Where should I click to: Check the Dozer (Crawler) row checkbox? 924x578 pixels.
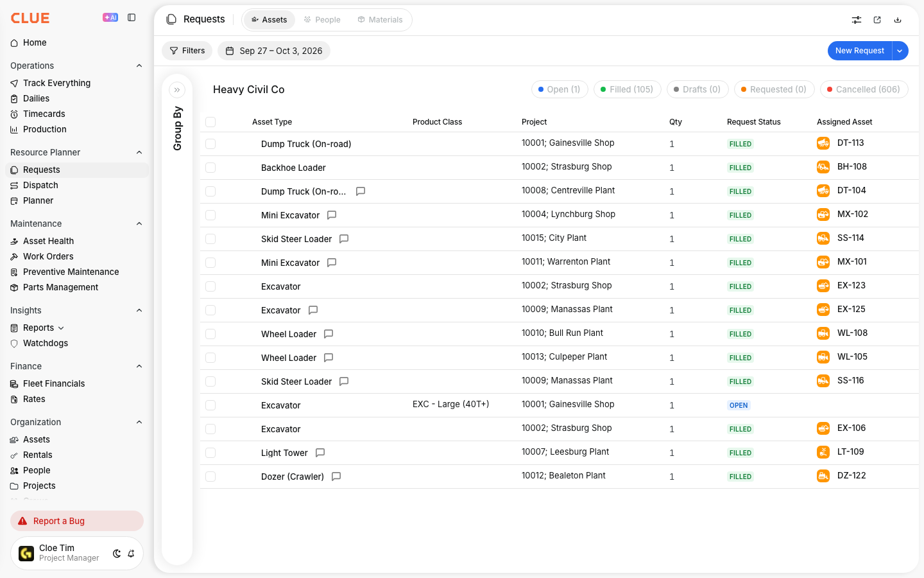click(x=210, y=477)
